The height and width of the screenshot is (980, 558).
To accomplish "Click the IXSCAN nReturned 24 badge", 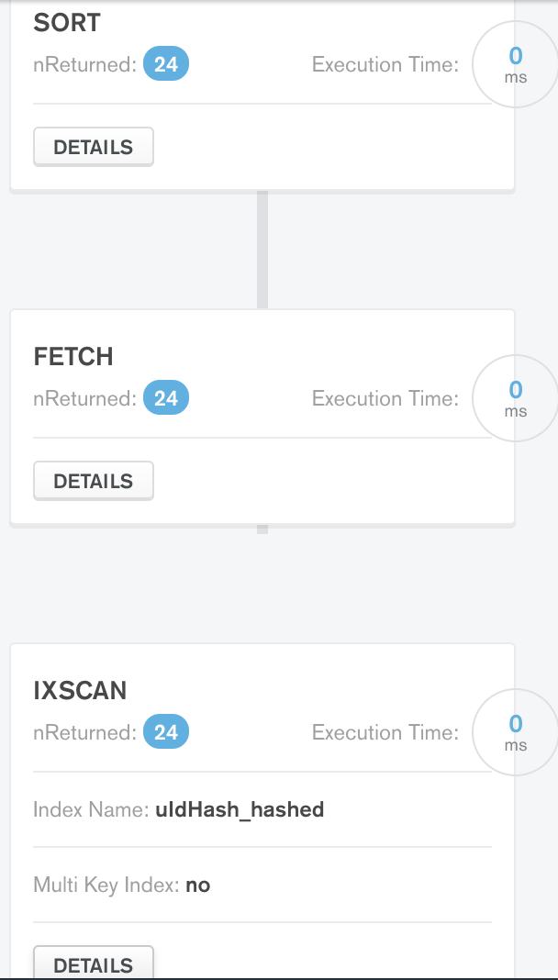I will pyautogui.click(x=166, y=733).
